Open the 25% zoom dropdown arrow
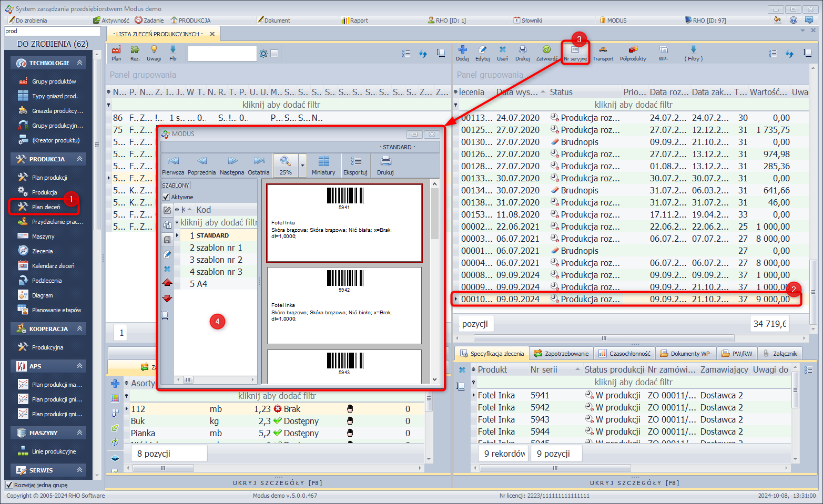Screen dimensions: 823x504 point(302,165)
